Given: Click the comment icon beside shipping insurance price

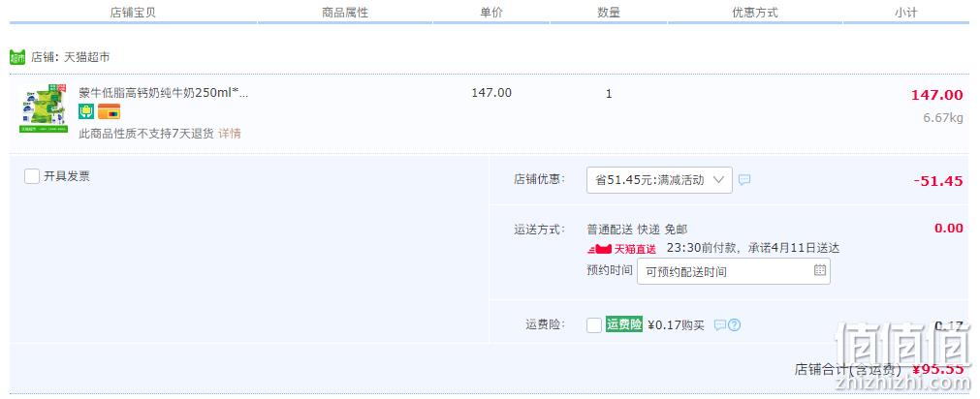Looking at the screenshot, I should click(x=720, y=324).
